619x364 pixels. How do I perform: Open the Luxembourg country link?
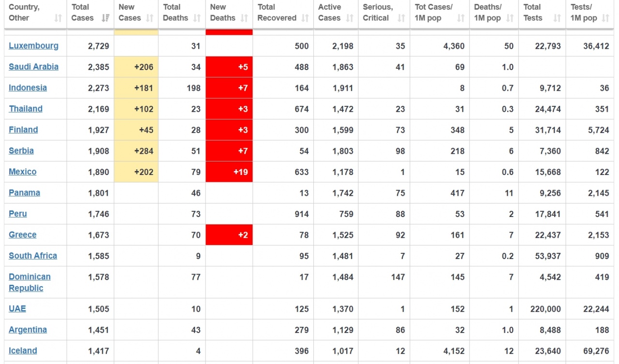[33, 46]
